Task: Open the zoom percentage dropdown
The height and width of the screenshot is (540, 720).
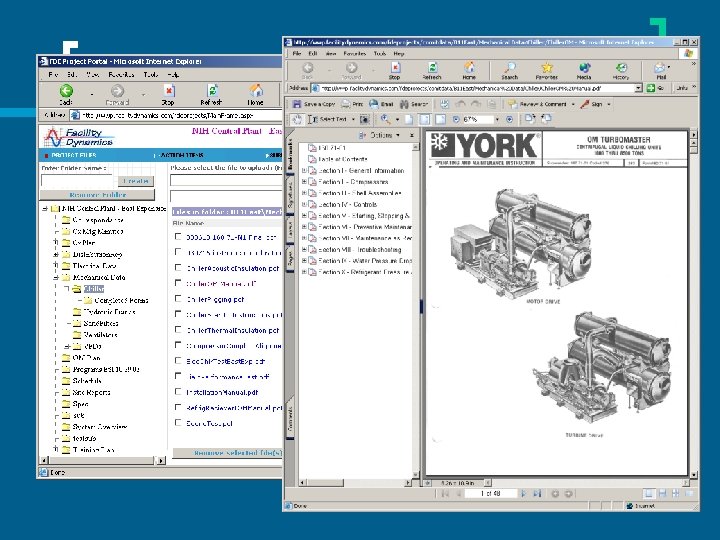Action: coord(497,119)
